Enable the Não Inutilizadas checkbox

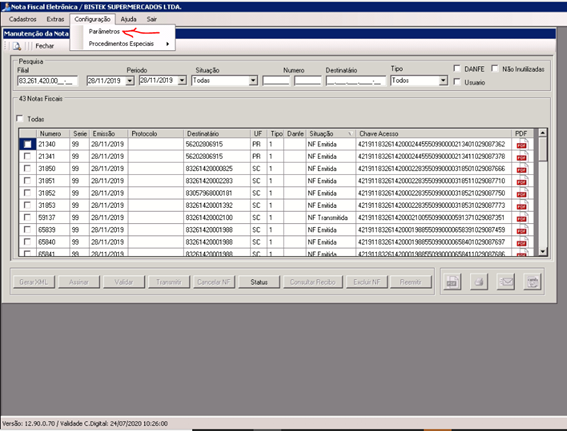(x=495, y=68)
